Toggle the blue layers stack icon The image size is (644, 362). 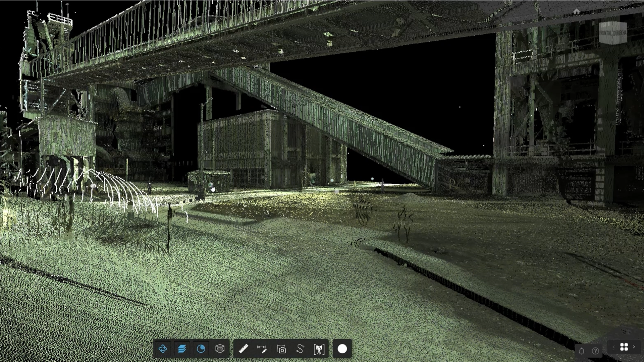tap(182, 349)
